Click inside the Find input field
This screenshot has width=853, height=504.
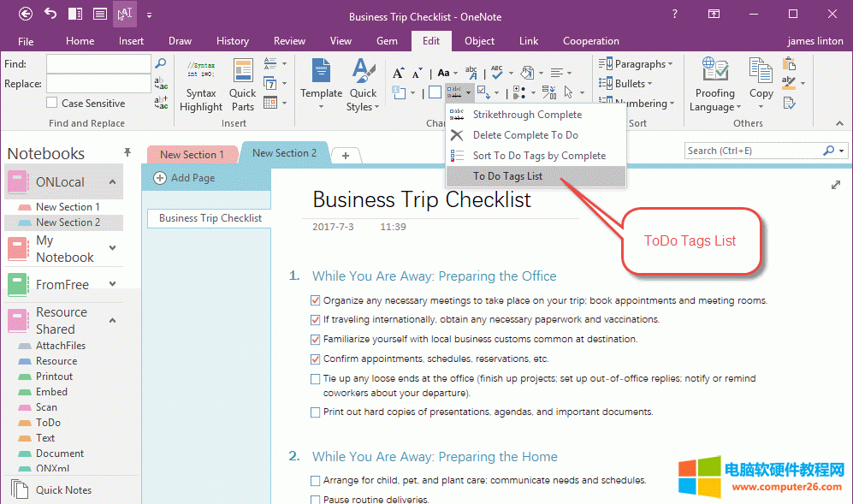pyautogui.click(x=97, y=62)
